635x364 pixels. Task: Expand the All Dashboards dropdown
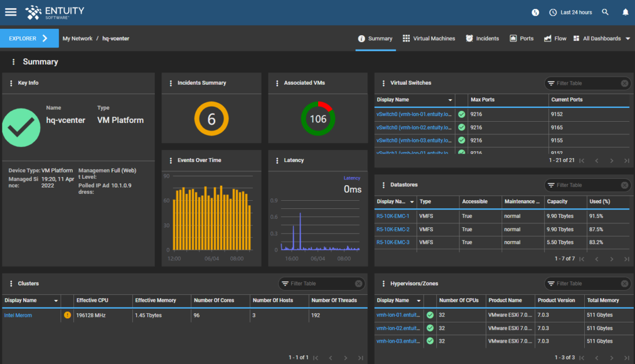627,39
